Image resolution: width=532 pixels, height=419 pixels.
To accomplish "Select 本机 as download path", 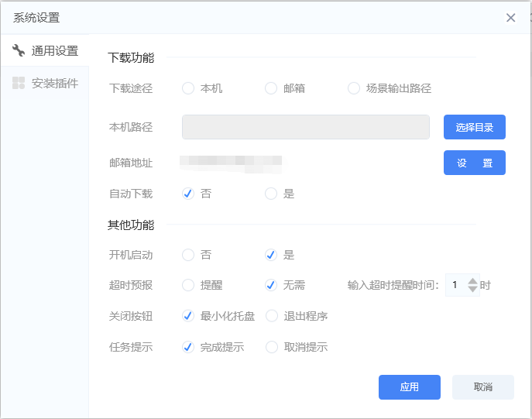I will (188, 88).
